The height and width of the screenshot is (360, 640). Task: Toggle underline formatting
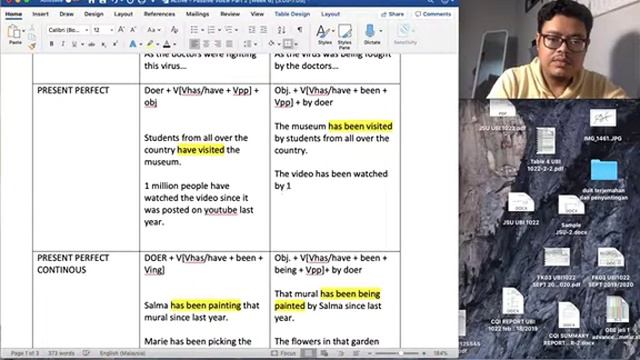coord(74,44)
